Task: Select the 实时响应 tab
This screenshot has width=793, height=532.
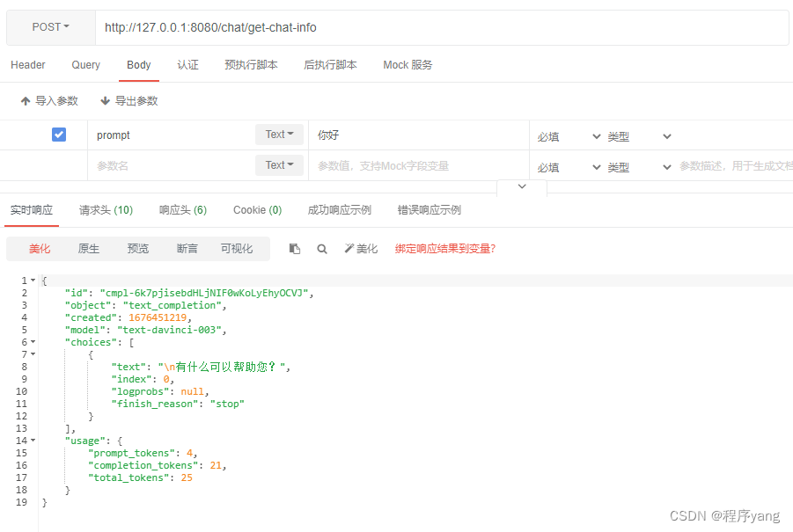Action: click(x=32, y=209)
